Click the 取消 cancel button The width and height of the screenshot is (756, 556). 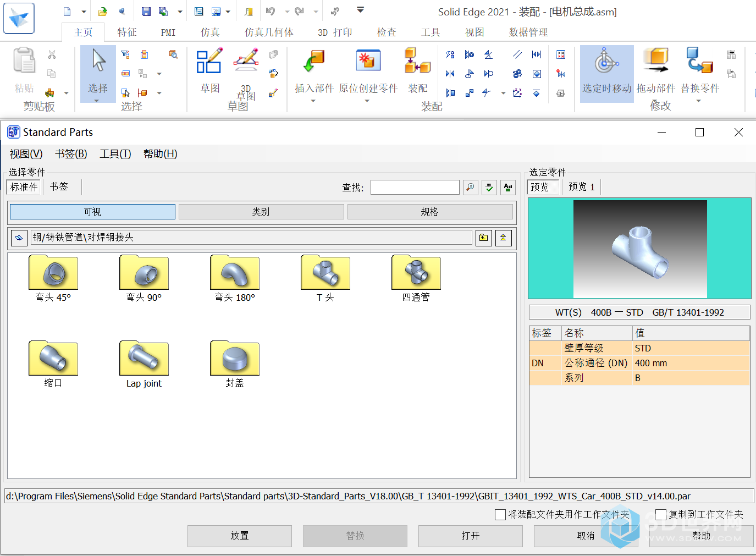586,536
